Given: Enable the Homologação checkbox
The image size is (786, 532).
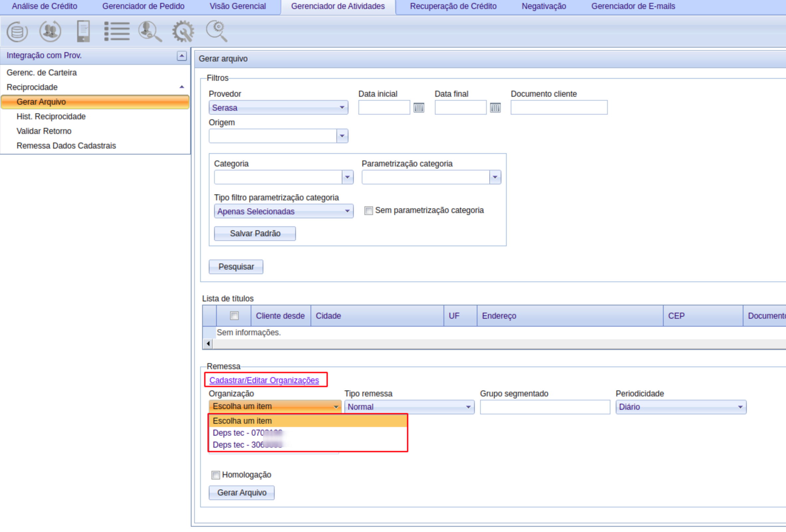Looking at the screenshot, I should [215, 475].
